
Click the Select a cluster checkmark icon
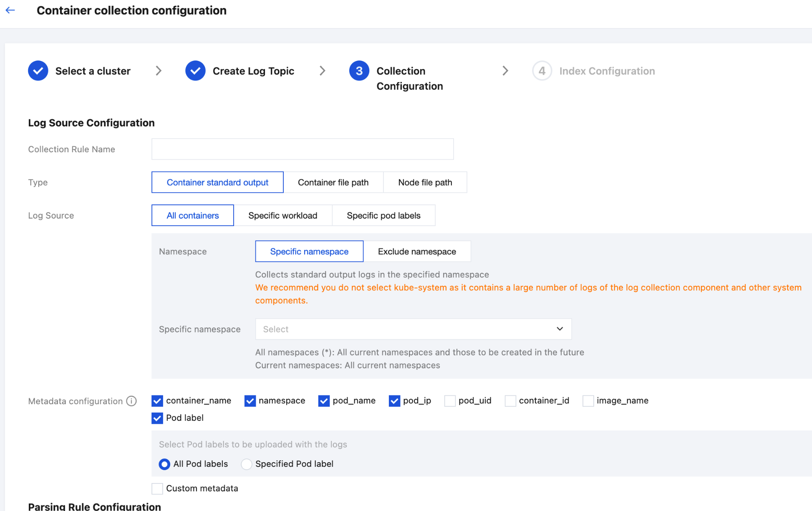pyautogui.click(x=38, y=71)
